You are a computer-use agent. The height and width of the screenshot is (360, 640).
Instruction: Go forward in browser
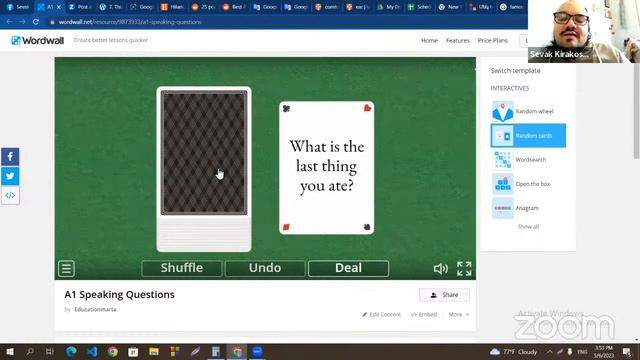(x=22, y=22)
